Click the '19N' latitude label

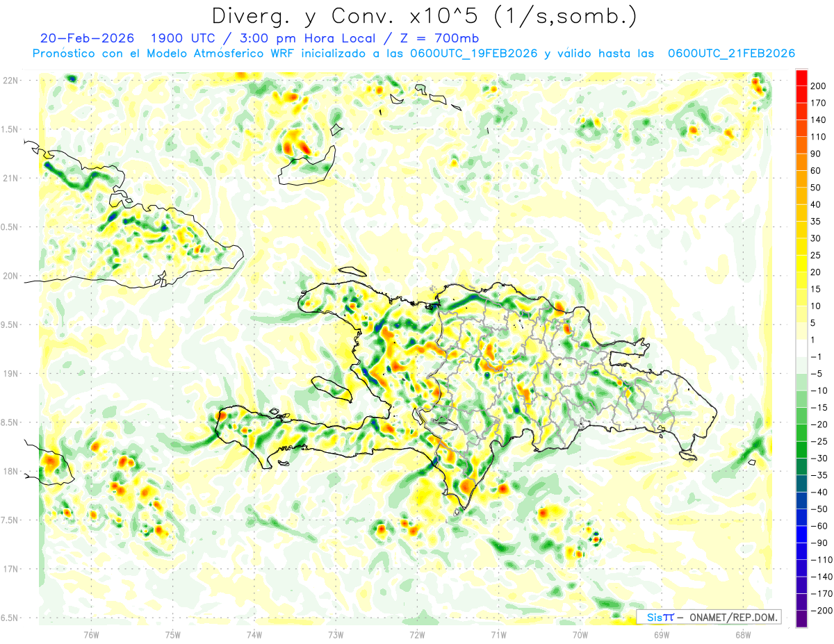point(10,374)
